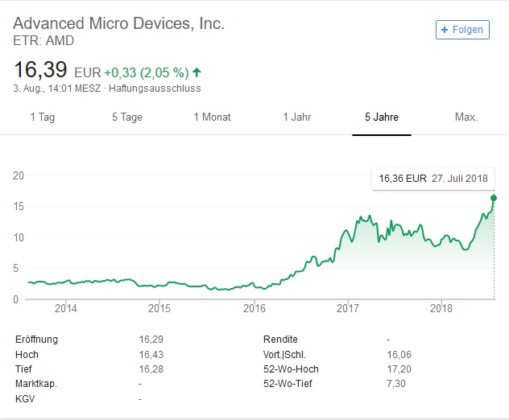Click the Vort.|Schl. value 16,06
The width and height of the screenshot is (509, 420).
tap(399, 355)
